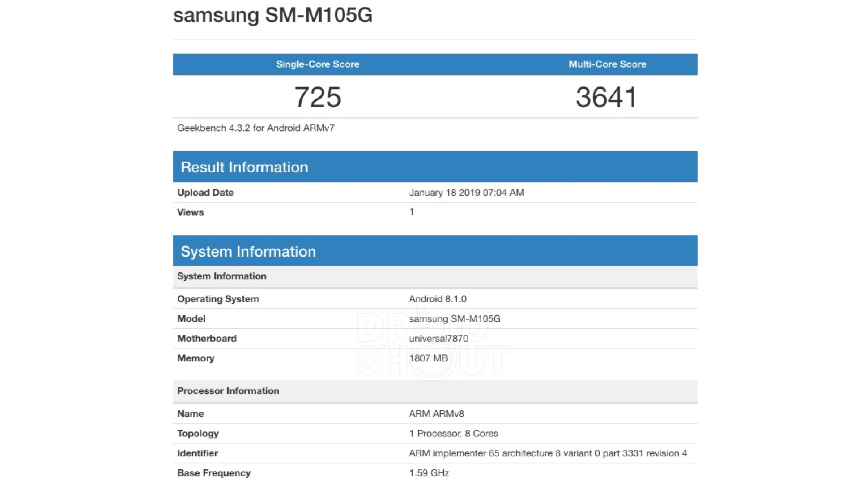This screenshot has width=868, height=486.
Task: Click the Single-Core Score header
Action: 318,64
